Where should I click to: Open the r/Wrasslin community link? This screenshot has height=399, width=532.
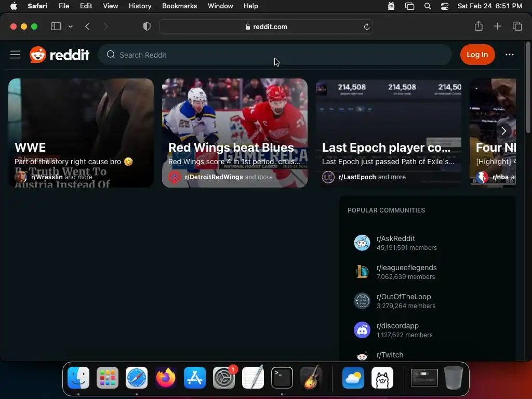47,177
